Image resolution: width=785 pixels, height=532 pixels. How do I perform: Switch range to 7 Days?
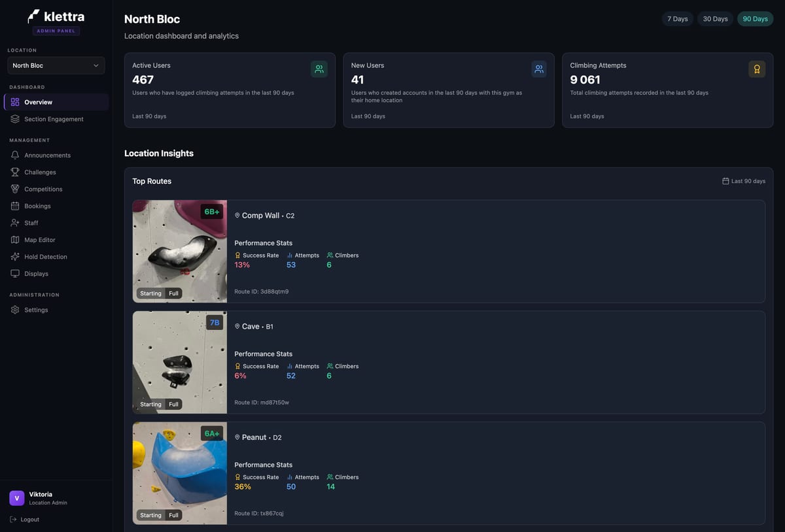tap(677, 19)
